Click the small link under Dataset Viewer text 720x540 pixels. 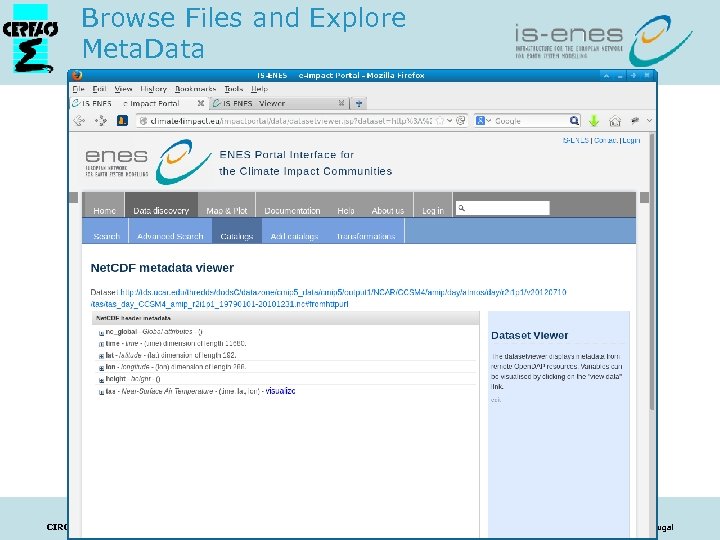[x=495, y=399]
